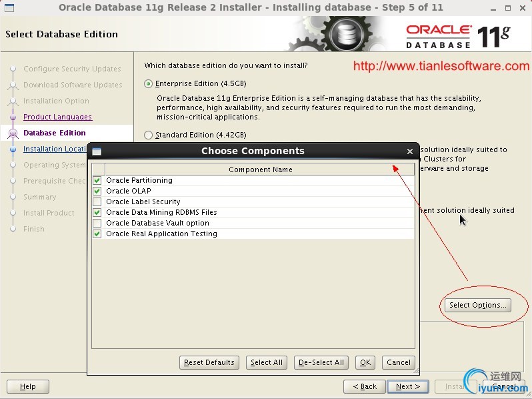This screenshot has height=399, width=532.
Task: Click the Oracle Data Mining RDBMS Files text
Action: click(x=161, y=212)
